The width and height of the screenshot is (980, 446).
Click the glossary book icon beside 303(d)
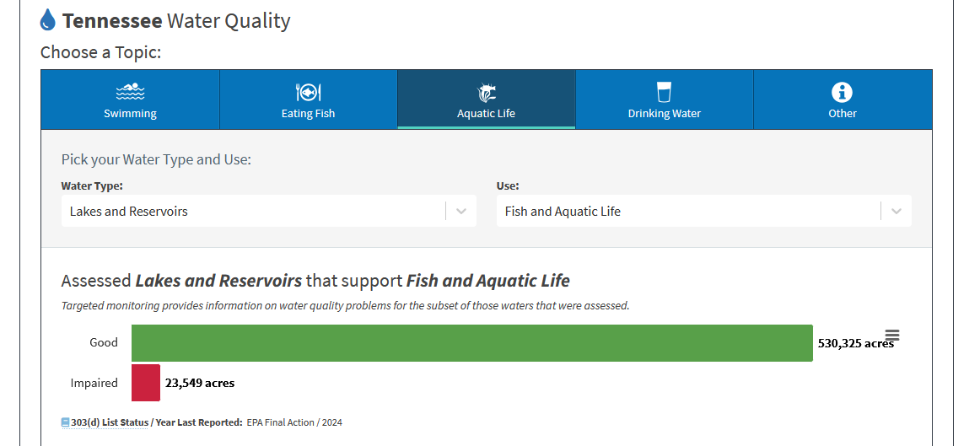click(66, 422)
